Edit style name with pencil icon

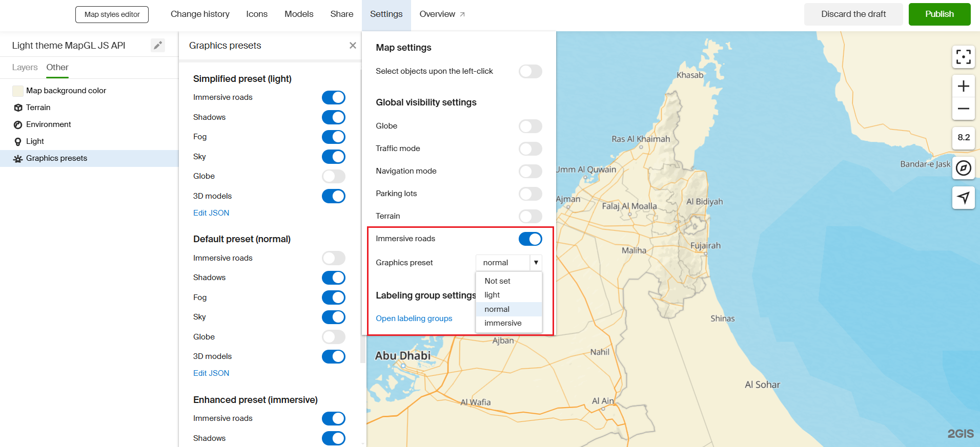[x=158, y=46]
